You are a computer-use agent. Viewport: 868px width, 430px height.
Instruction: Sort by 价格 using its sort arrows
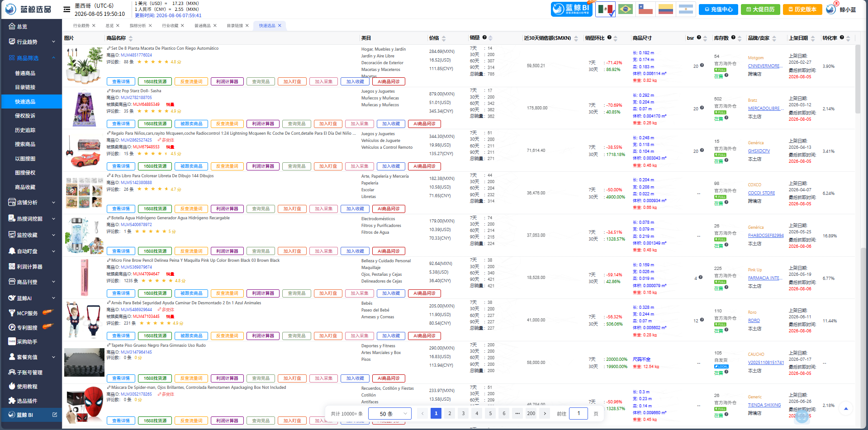click(x=444, y=38)
